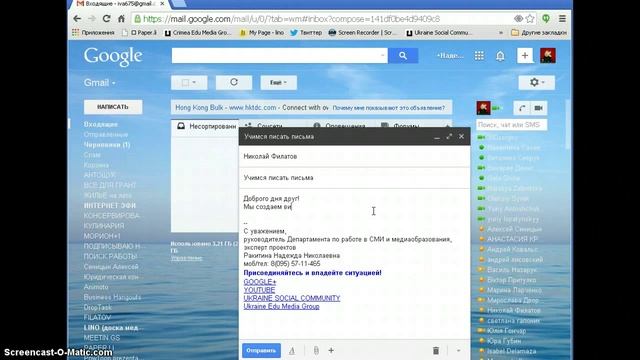Viewport: 640px width, 360px height.
Task: Click the blue search magnifier button
Action: pyautogui.click(x=403, y=56)
